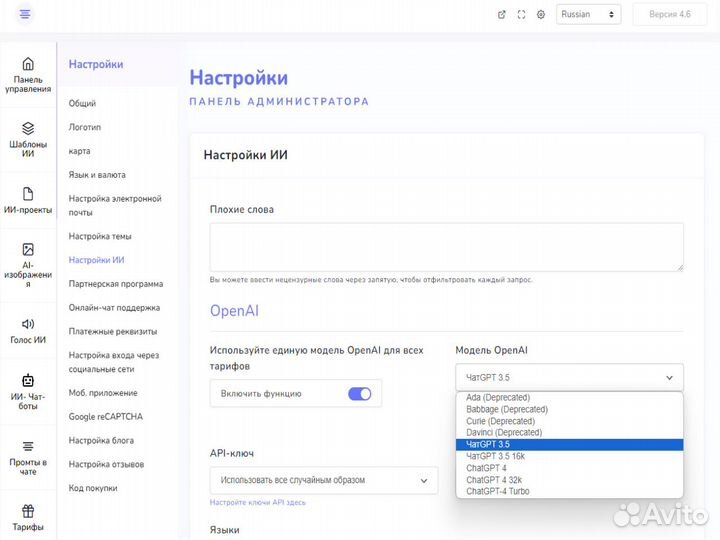Open Настройки ИИ sidebar link

(96, 260)
